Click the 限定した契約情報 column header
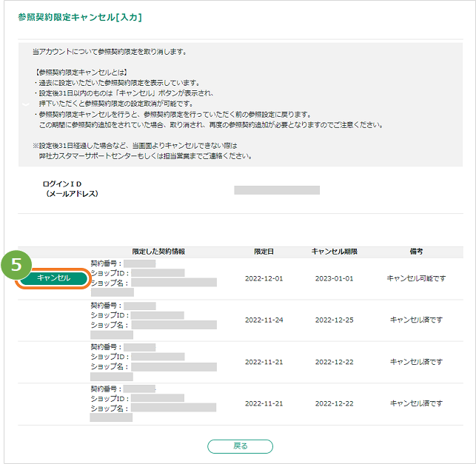The image size is (476, 464). [158, 252]
